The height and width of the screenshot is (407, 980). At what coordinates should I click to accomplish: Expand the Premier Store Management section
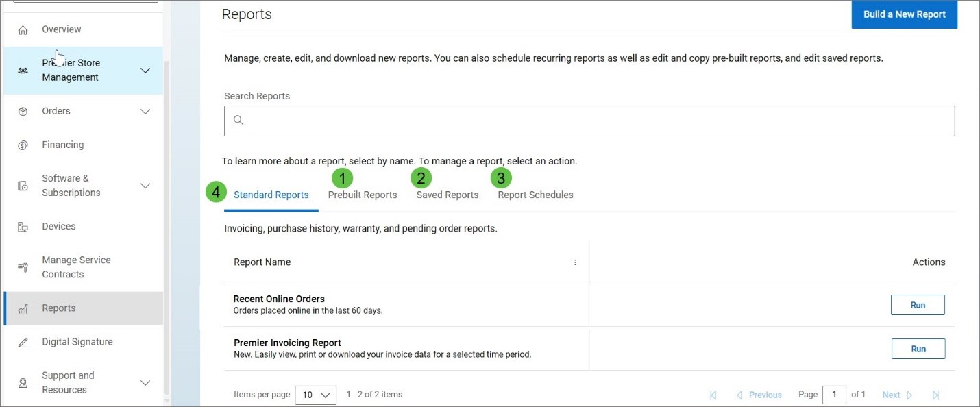(145, 70)
